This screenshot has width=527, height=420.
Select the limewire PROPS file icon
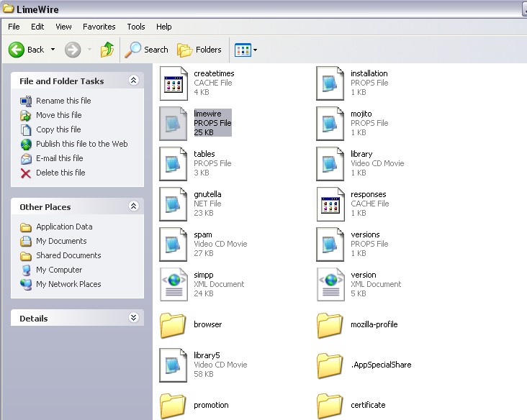click(174, 124)
